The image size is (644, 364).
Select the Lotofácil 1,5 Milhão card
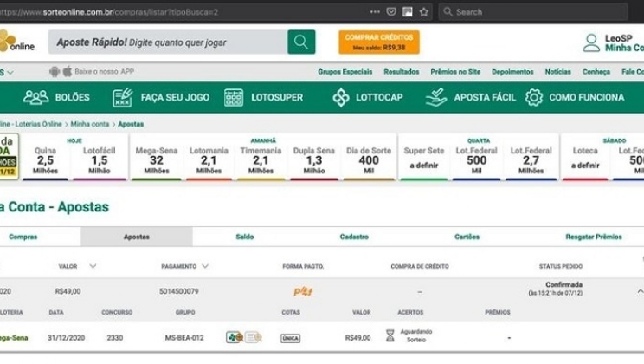pos(100,160)
